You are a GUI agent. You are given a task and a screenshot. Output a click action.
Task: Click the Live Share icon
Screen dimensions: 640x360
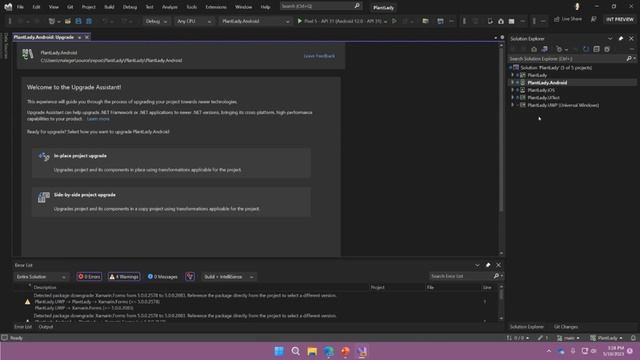[x=557, y=19]
